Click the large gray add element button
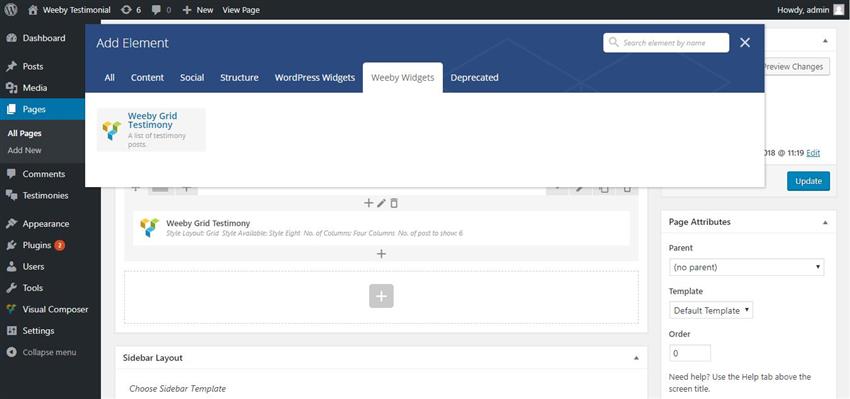Viewport: 850px width, 399px height. pos(381,296)
